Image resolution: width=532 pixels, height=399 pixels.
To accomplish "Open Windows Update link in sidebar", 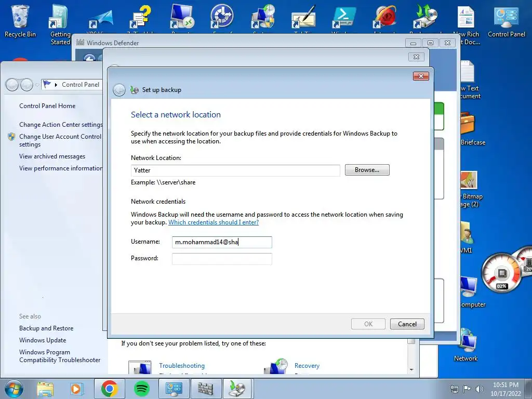I will click(x=43, y=340).
